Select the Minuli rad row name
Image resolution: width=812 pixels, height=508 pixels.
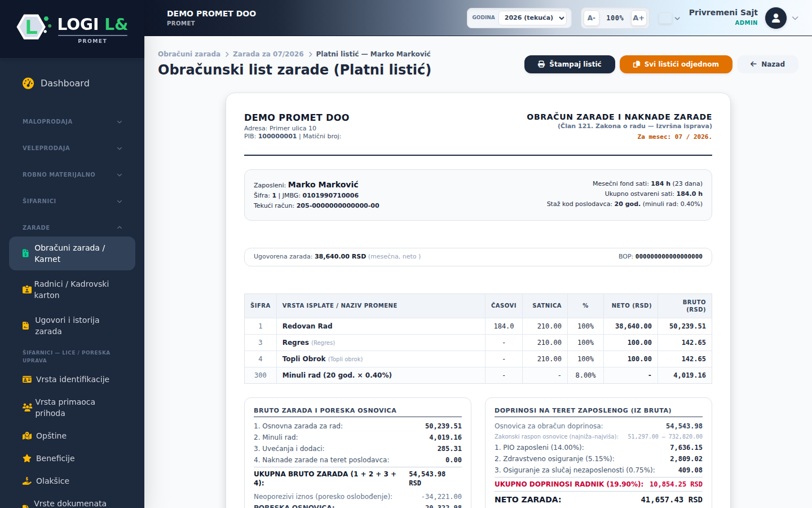pyautogui.click(x=337, y=375)
